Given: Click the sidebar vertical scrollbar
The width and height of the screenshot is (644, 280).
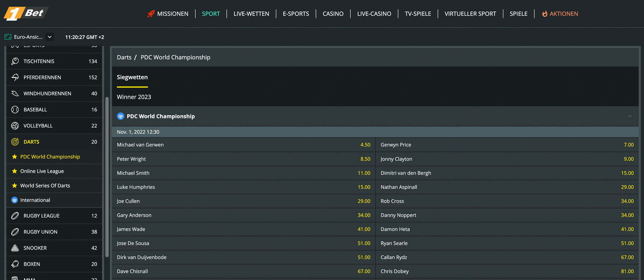Looking at the screenshot, I should tap(107, 177).
